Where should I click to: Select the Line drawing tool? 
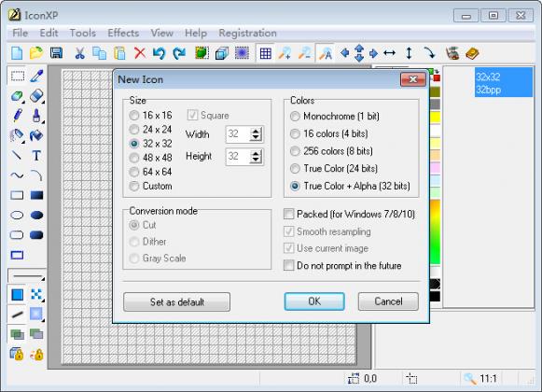coord(17,155)
